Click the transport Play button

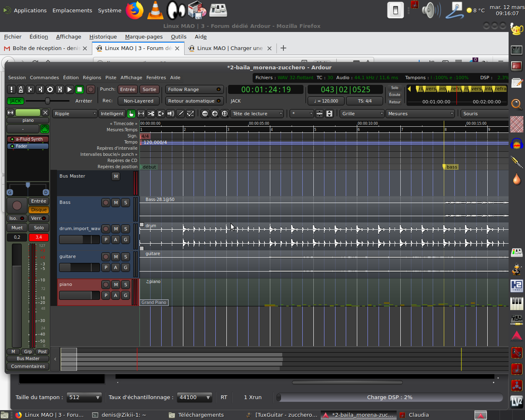[x=70, y=89]
